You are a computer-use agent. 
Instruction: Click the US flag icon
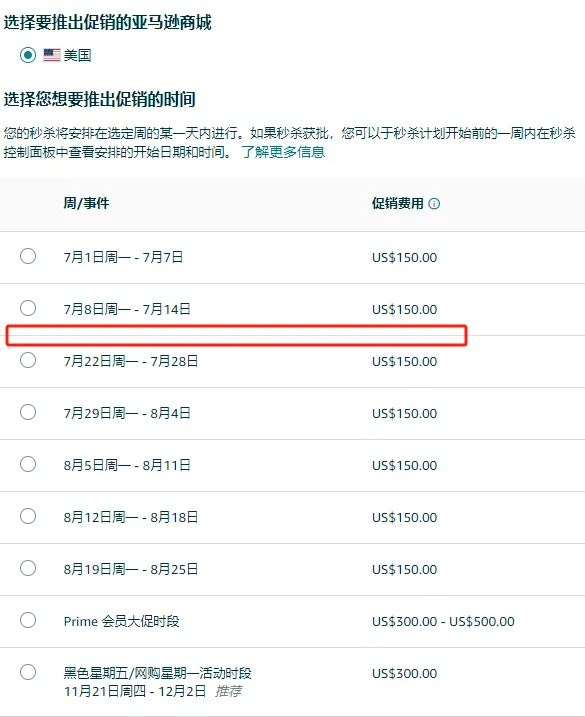tap(52, 55)
